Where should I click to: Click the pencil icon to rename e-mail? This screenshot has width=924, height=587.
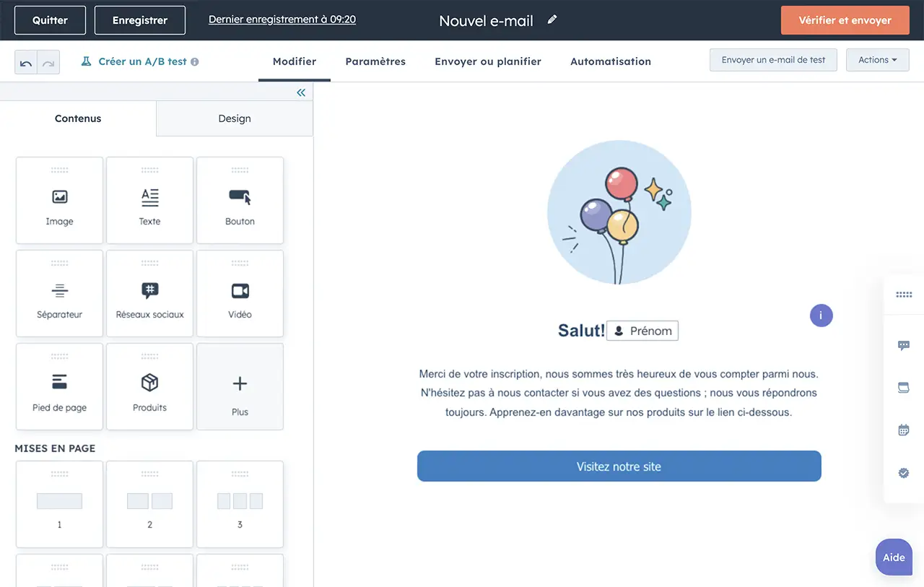(552, 20)
